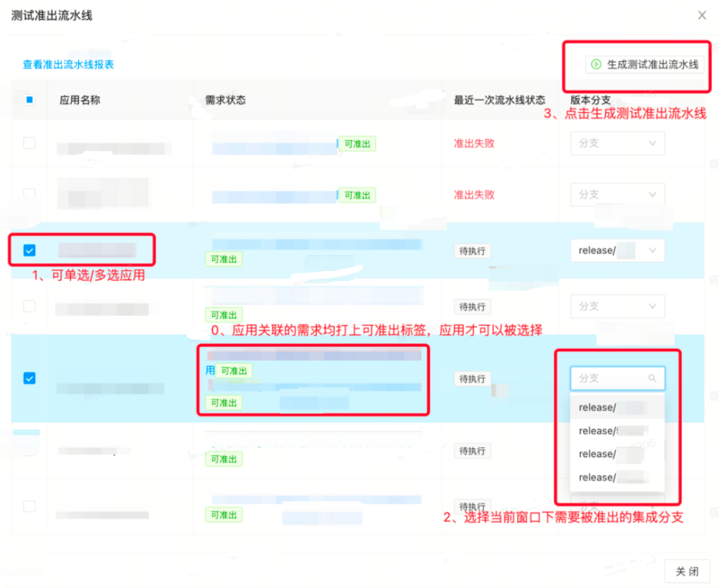Tick the checkbox in the first 准出失败 row
The height and width of the screenshot is (588, 719).
29,143
